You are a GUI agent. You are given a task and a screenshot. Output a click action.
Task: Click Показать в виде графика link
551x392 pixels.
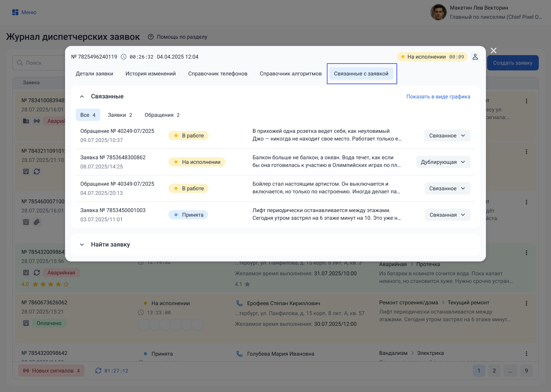(x=438, y=96)
